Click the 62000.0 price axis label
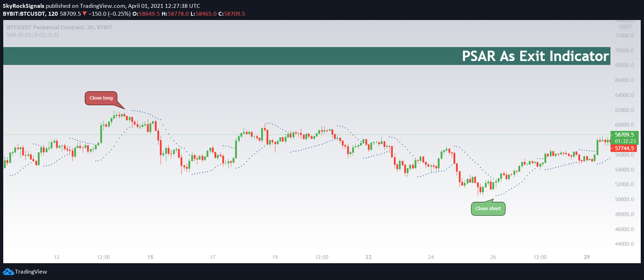The image size is (644, 280). [624, 110]
